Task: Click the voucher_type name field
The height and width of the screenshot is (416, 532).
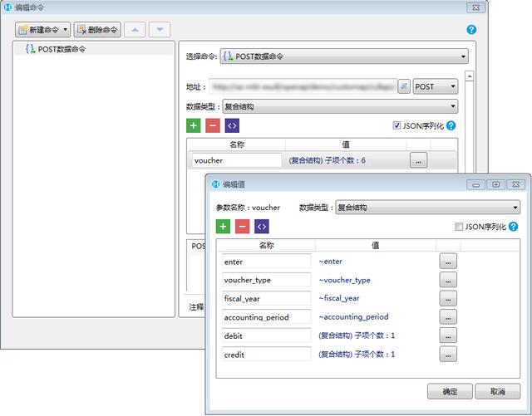Action: click(266, 280)
